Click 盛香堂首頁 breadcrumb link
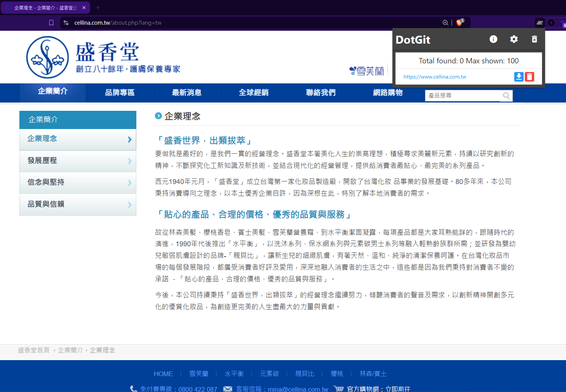 [34, 350]
